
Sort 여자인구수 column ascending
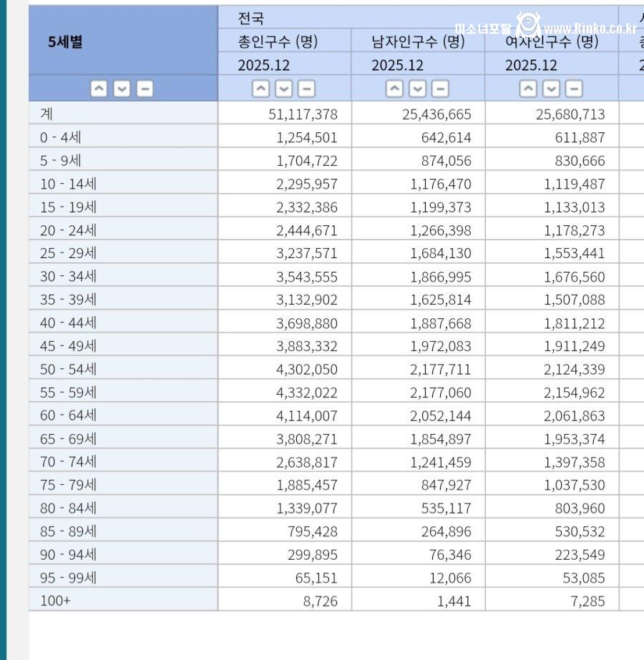(527, 89)
